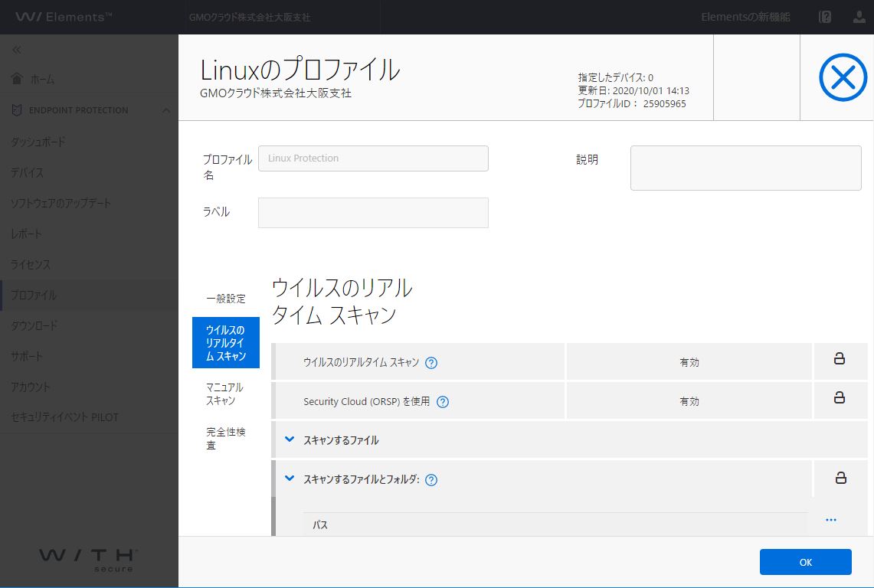Click Elementsの新機能 link
874x588 pixels.
tap(745, 18)
